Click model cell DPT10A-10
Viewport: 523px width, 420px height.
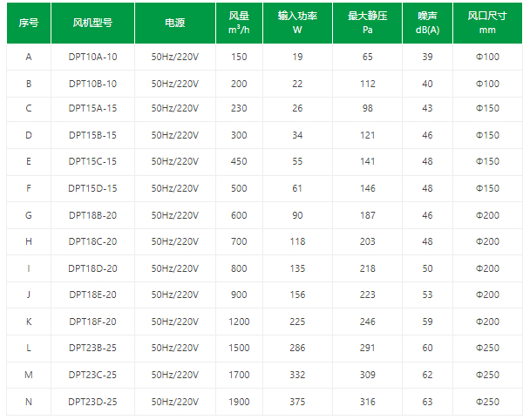tap(92, 57)
